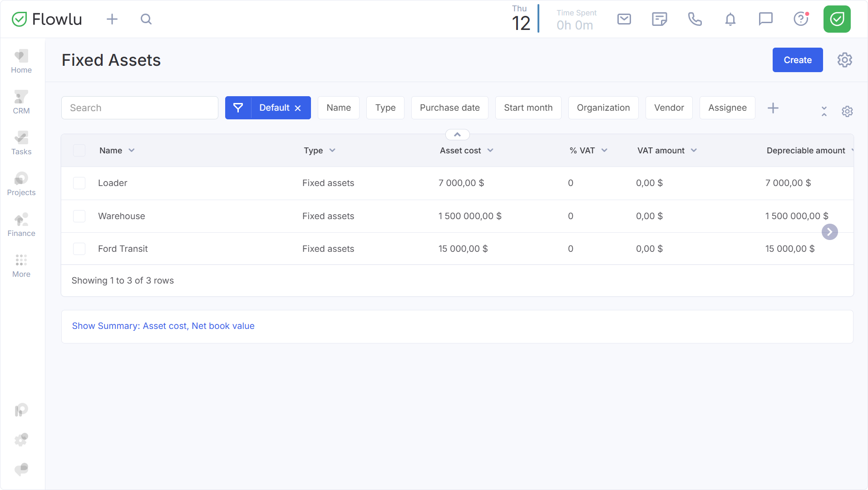
Task: Open the chat messages icon
Action: [765, 19]
